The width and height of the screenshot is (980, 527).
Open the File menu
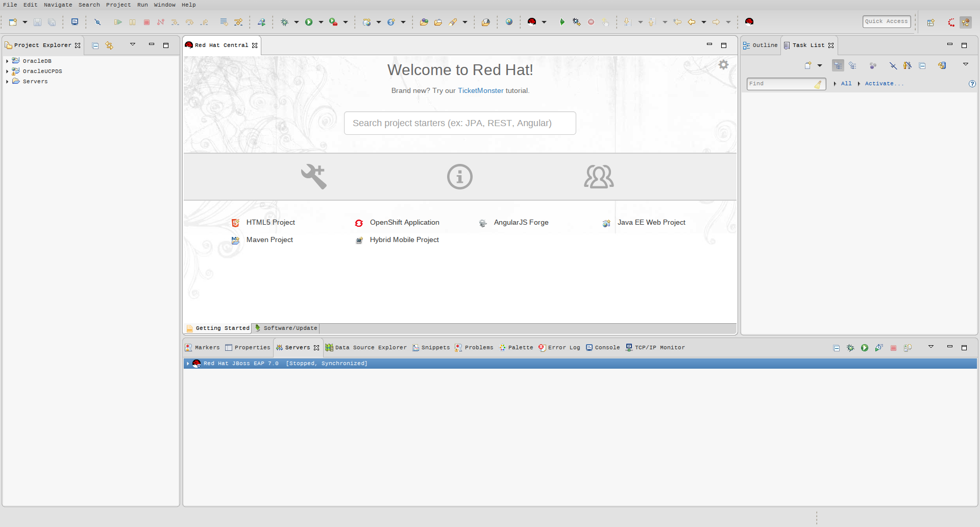pos(10,5)
